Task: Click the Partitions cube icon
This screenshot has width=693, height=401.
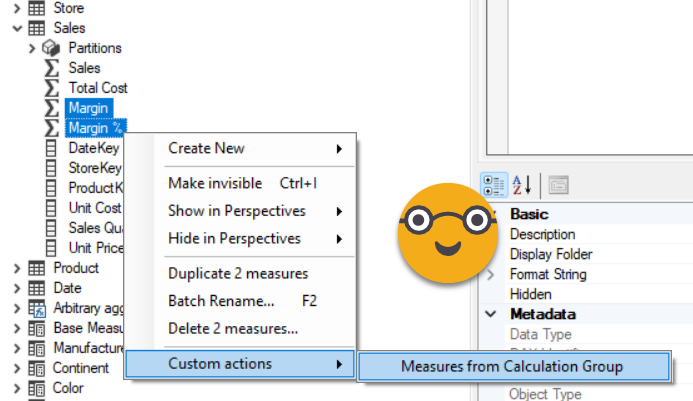Action: [52, 48]
